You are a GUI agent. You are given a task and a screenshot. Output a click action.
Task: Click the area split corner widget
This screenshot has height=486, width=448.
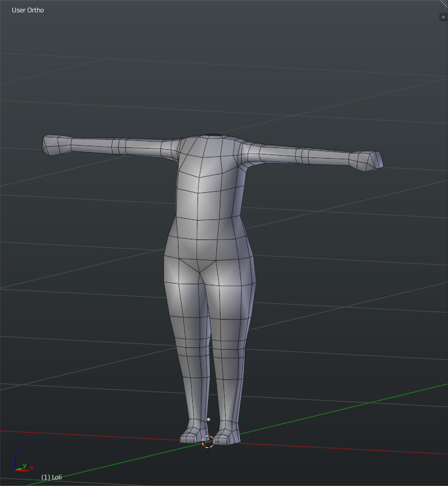444,4
